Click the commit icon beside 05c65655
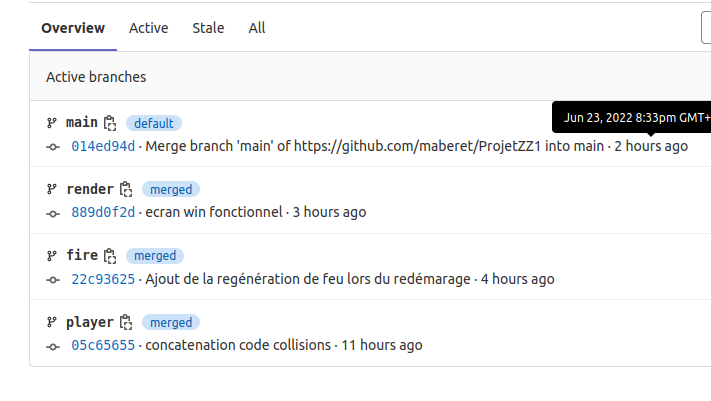 [53, 347]
